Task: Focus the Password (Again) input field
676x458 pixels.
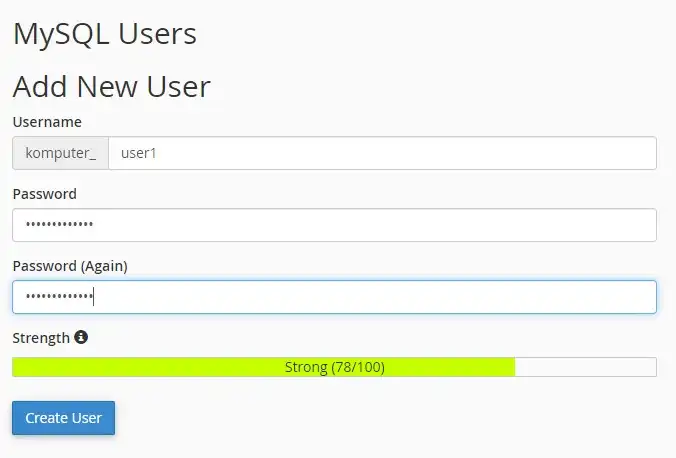Action: click(x=335, y=297)
